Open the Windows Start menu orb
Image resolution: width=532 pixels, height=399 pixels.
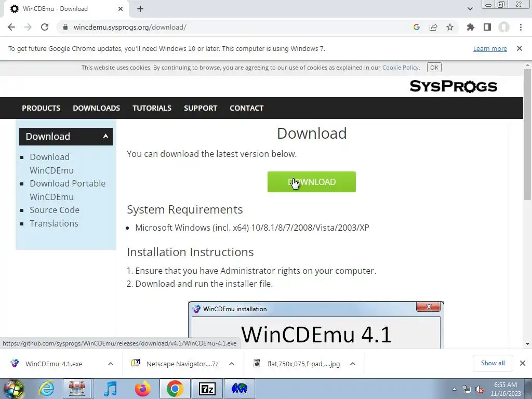[14, 389]
